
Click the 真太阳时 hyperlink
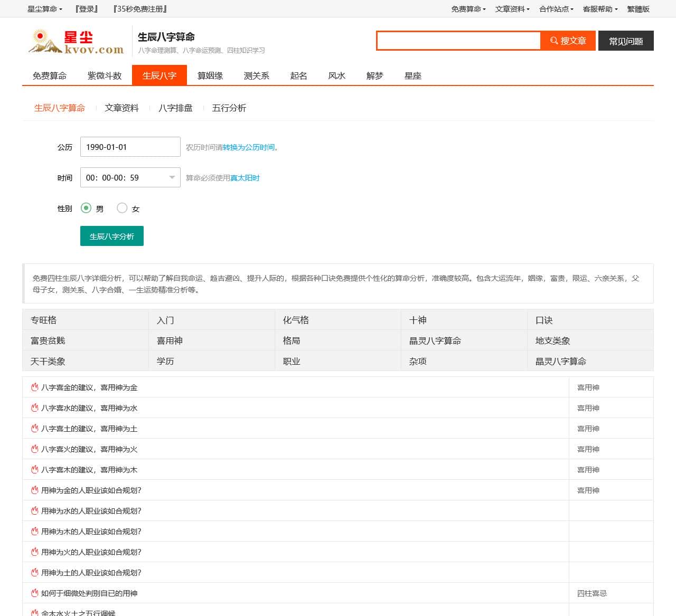point(245,178)
